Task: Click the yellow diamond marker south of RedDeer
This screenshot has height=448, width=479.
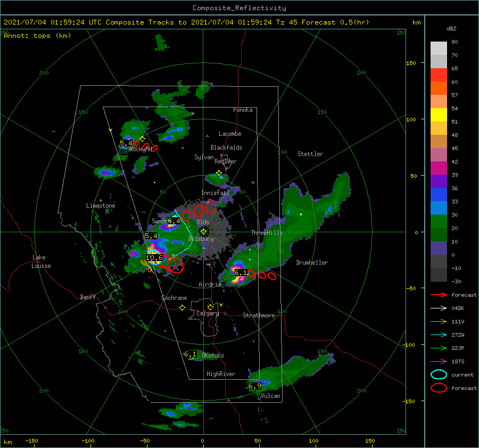Action: pos(219,173)
